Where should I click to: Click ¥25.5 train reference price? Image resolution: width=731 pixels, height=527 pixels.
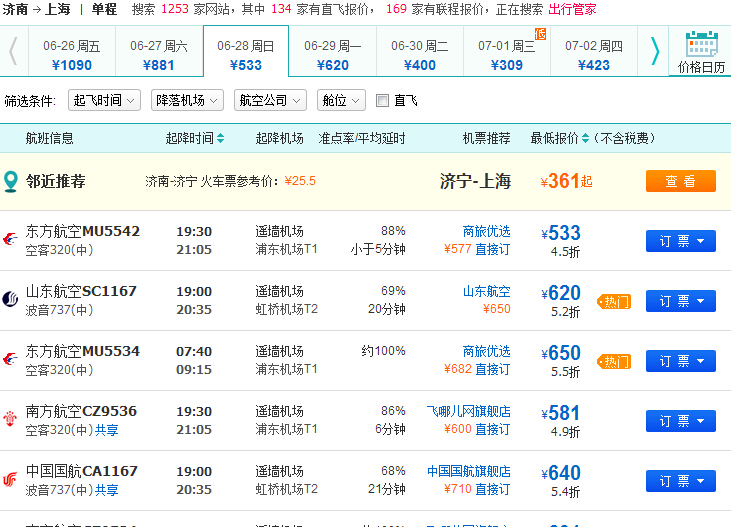[300, 181]
